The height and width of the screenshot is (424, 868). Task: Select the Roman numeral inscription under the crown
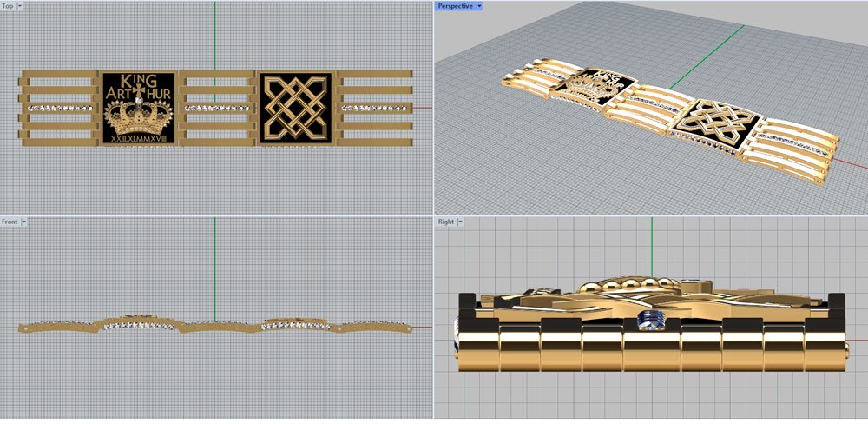click(138, 138)
